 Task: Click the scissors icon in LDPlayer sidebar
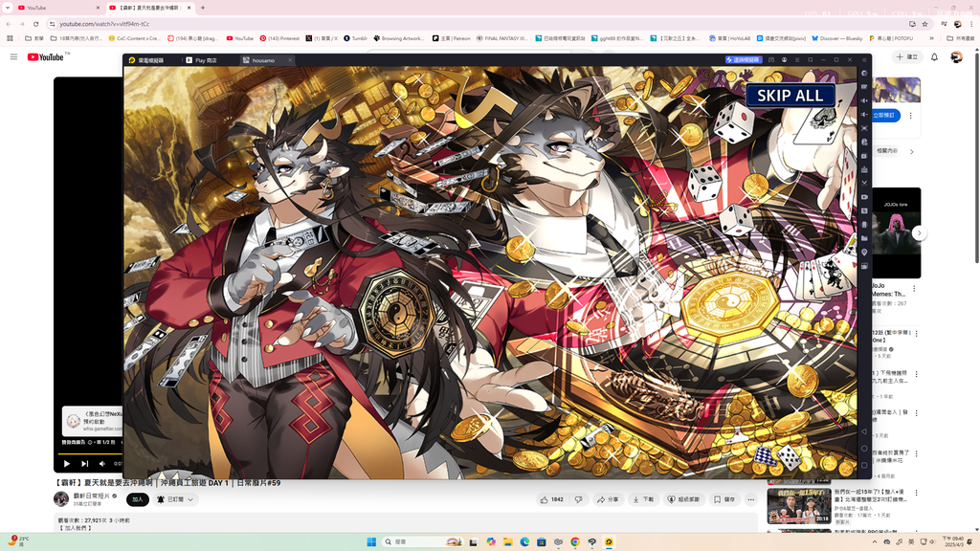tap(864, 183)
